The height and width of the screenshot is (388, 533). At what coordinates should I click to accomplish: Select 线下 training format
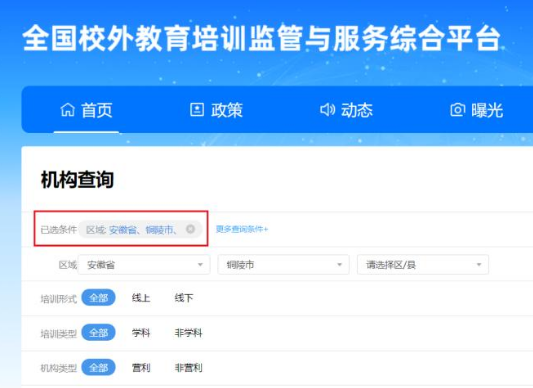(184, 298)
